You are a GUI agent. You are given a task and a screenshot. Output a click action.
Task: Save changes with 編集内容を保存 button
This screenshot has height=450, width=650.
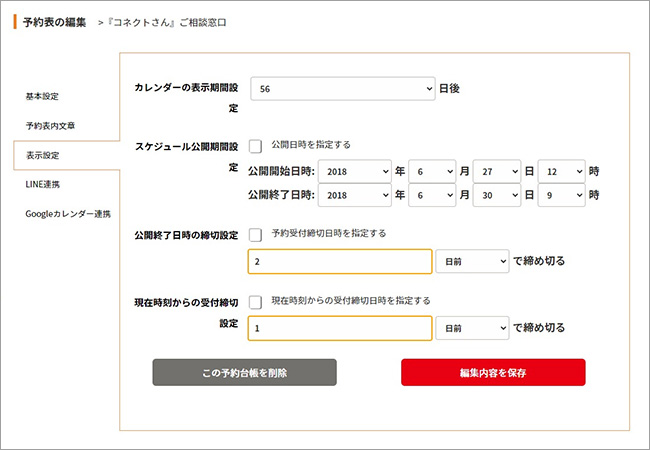(x=493, y=373)
